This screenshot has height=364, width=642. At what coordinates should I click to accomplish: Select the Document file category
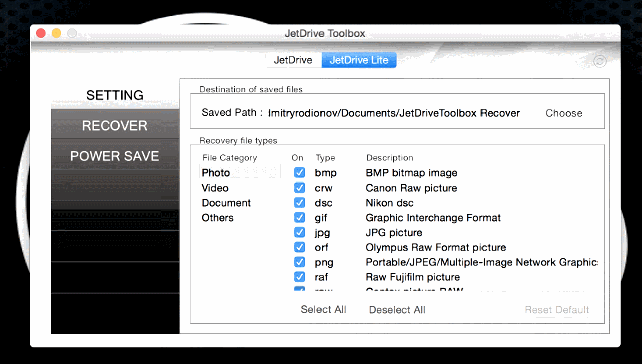pyautogui.click(x=226, y=203)
